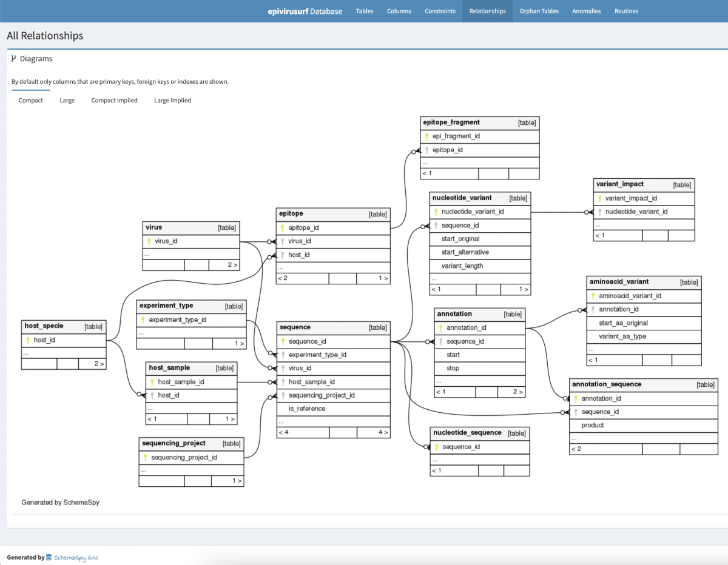The height and width of the screenshot is (565, 728).
Task: Open the Orphan Tables nav item
Action: click(x=539, y=11)
